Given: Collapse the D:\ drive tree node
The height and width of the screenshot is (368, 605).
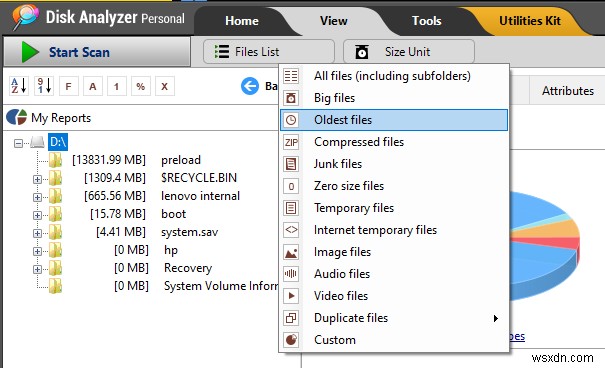Looking at the screenshot, I should pyautogui.click(x=18, y=143).
